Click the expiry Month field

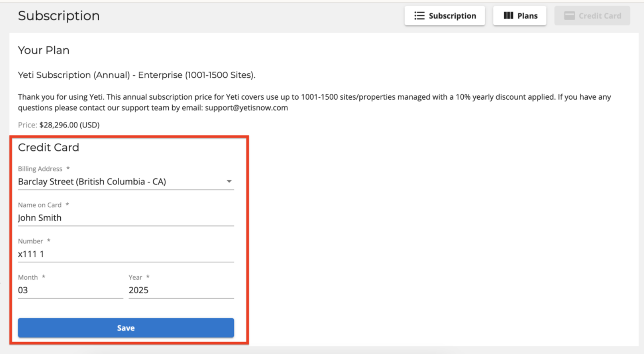point(70,290)
